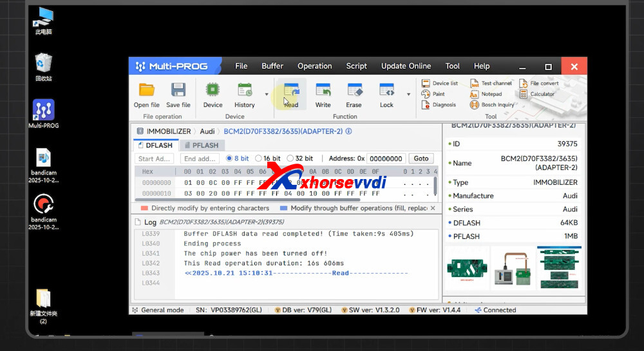The width and height of the screenshot is (644, 351).
Task: Click the Start address input field
Action: (154, 158)
